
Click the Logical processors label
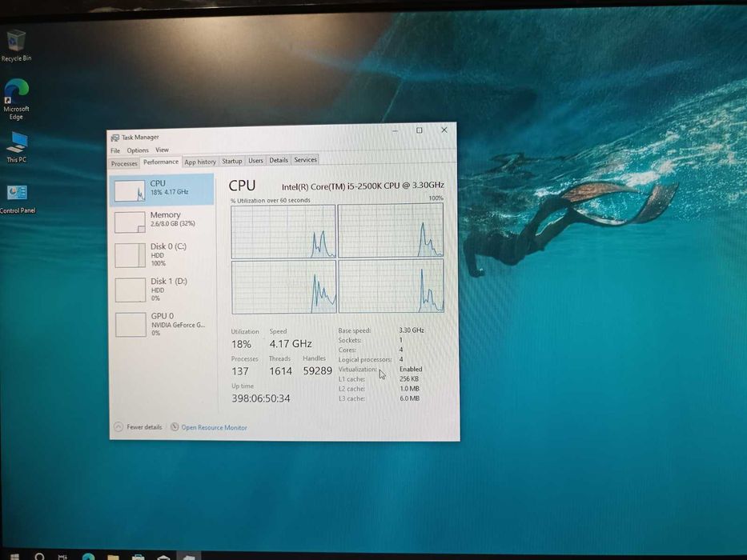365,359
